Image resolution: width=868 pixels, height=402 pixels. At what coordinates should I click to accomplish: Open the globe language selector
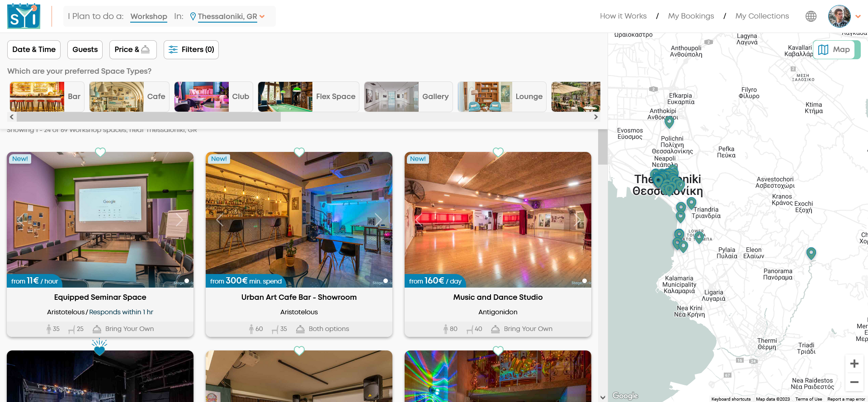tap(811, 16)
